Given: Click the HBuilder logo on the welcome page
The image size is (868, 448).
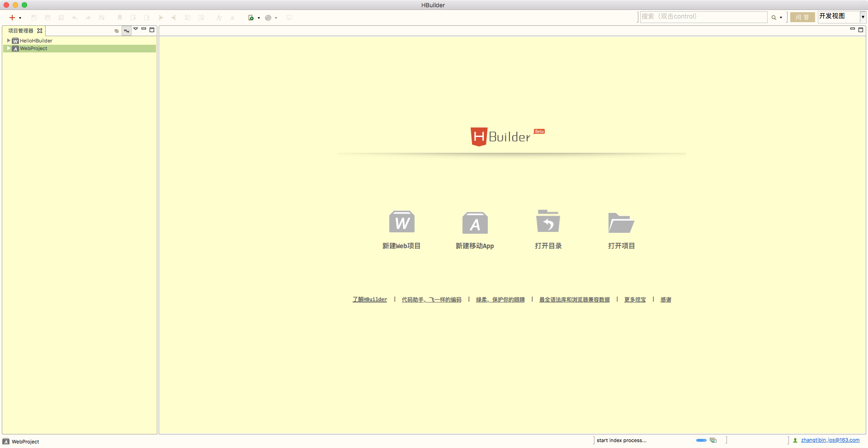Looking at the screenshot, I should [x=507, y=137].
